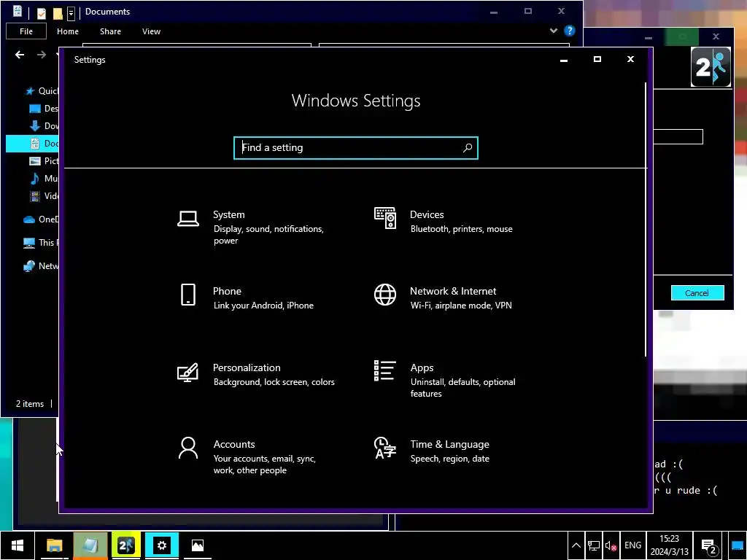
Task: Open the Phone settings icon
Action: (188, 295)
